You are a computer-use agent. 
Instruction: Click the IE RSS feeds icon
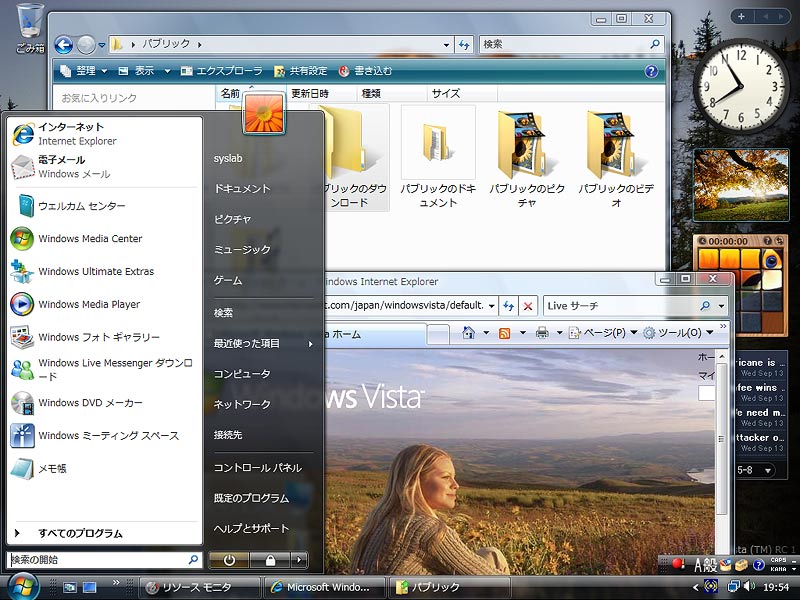tap(505, 333)
